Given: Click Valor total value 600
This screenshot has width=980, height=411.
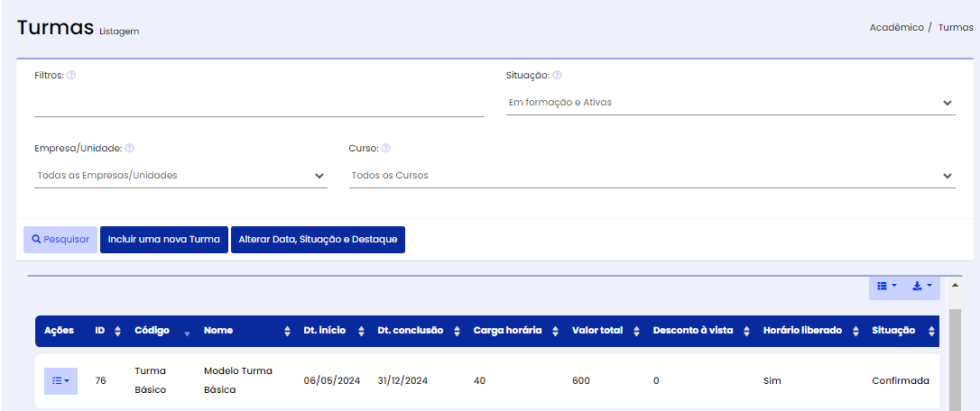Looking at the screenshot, I should [x=580, y=380].
